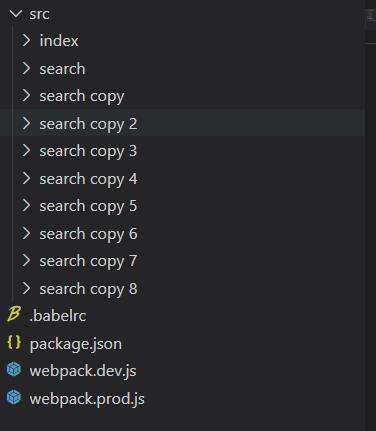Expand the search folder chevron
The width and height of the screenshot is (376, 431).
click(x=26, y=68)
